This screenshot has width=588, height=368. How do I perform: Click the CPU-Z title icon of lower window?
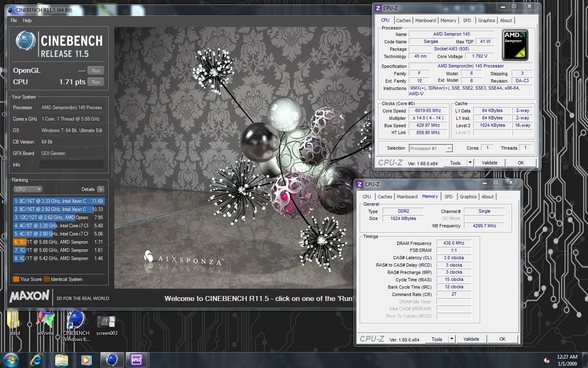pyautogui.click(x=360, y=184)
